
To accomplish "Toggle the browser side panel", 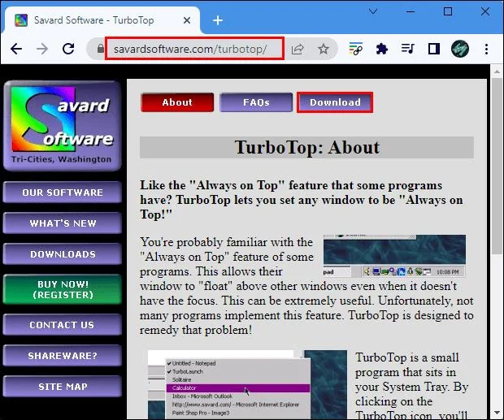I will pos(433,49).
